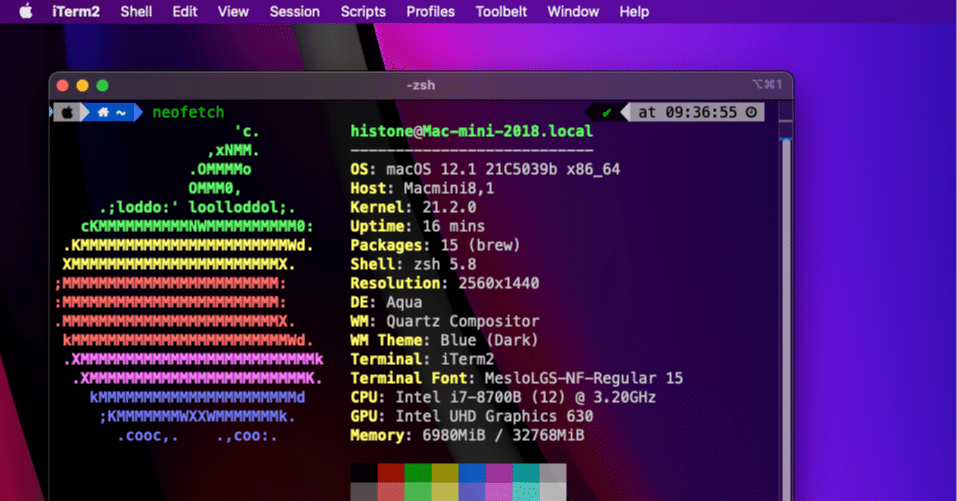
Task: Open the Window menu
Action: [x=573, y=12]
